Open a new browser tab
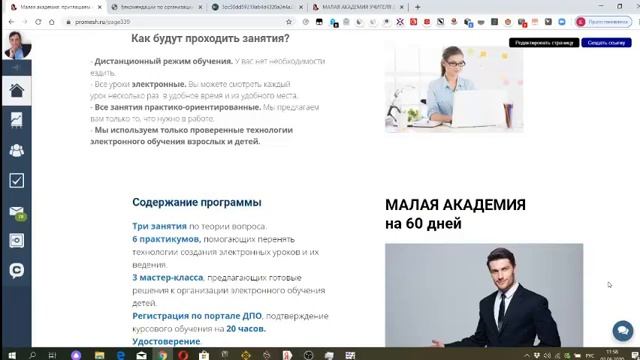The width and height of the screenshot is (640, 360). tap(418, 7)
